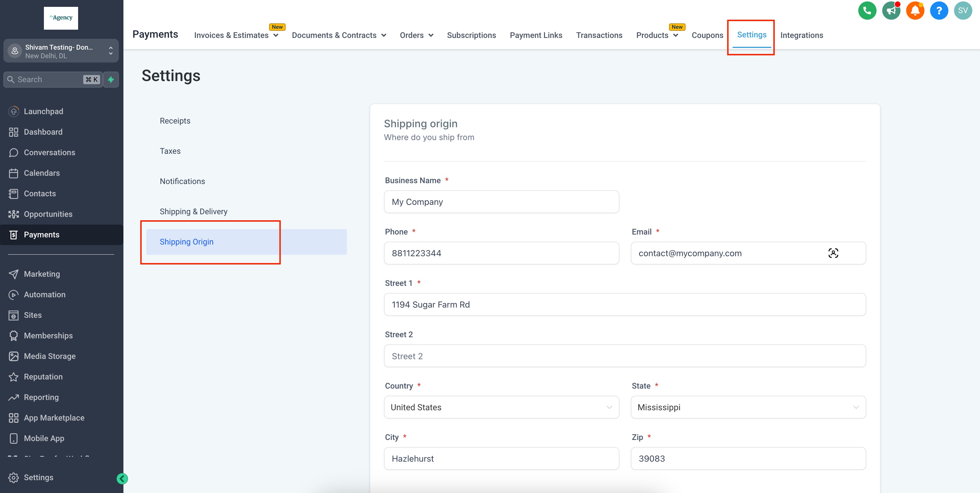This screenshot has width=980, height=493.
Task: Expand the Country dropdown showing United States
Action: pos(501,407)
